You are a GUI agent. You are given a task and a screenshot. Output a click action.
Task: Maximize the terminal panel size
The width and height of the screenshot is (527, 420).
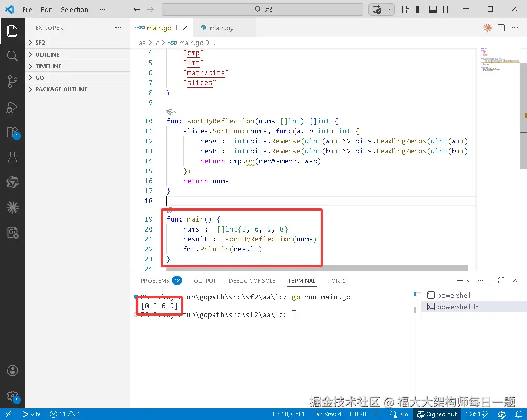click(501, 280)
